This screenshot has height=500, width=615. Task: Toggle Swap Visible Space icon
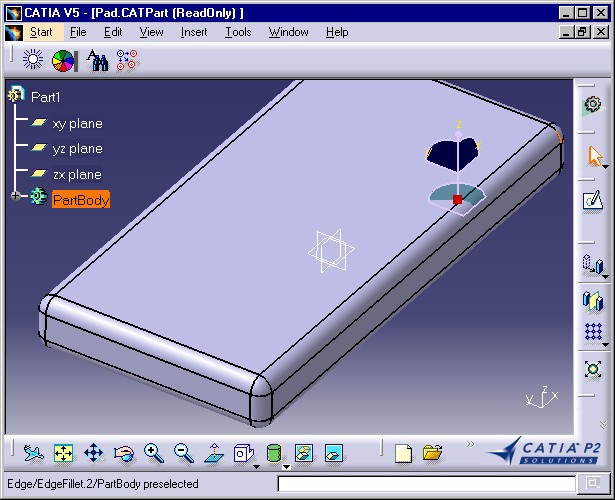[334, 453]
